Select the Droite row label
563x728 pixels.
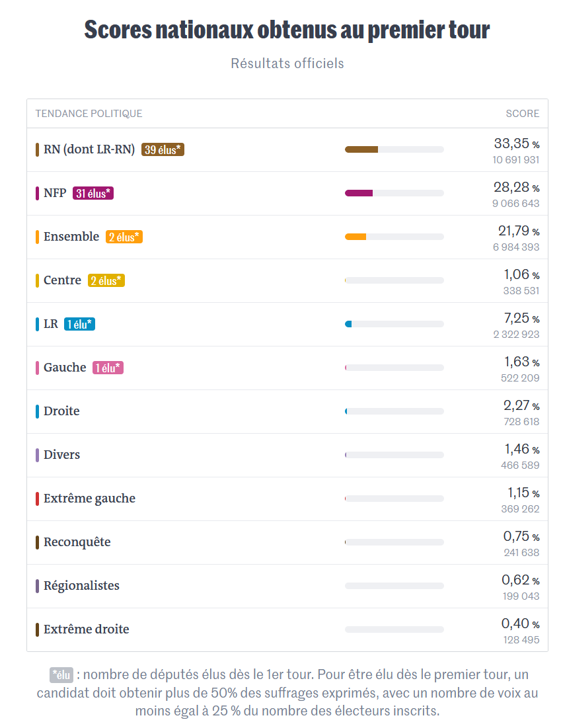pos(61,411)
